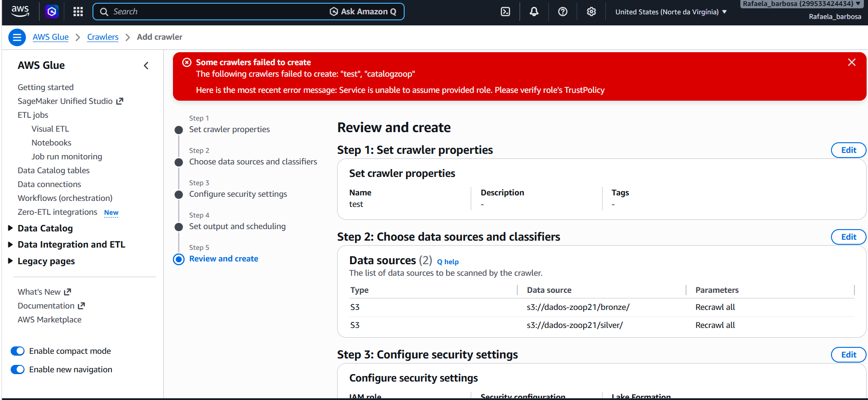Open ETL jobs in navigation
868x400 pixels.
(x=33, y=115)
